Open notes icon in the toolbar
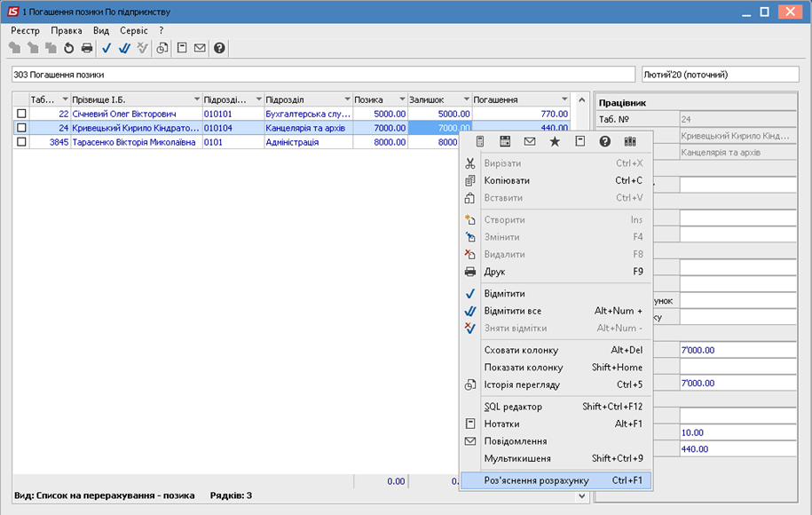The width and height of the screenshot is (812, 515). (182, 48)
